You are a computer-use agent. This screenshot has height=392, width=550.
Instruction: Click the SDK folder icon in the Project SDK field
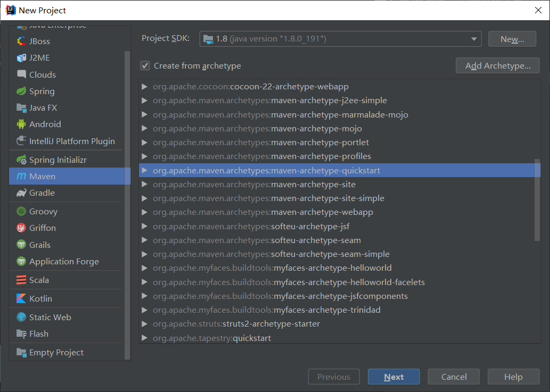[208, 39]
